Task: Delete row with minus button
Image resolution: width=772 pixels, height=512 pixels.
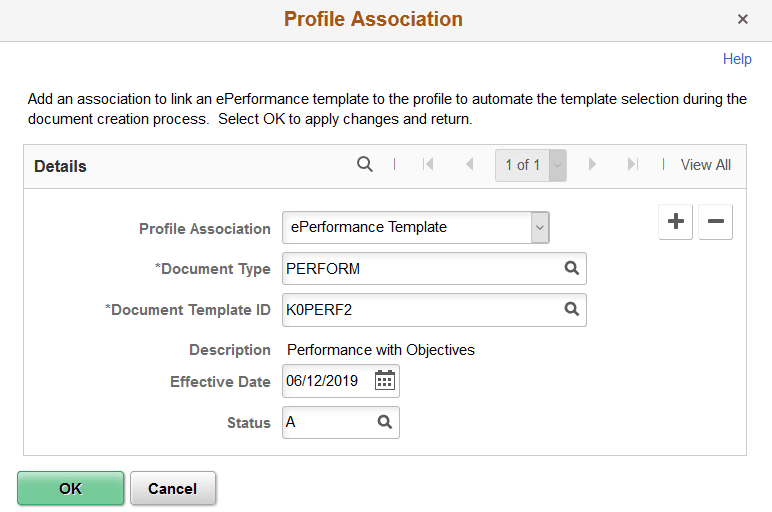Action: coord(715,223)
